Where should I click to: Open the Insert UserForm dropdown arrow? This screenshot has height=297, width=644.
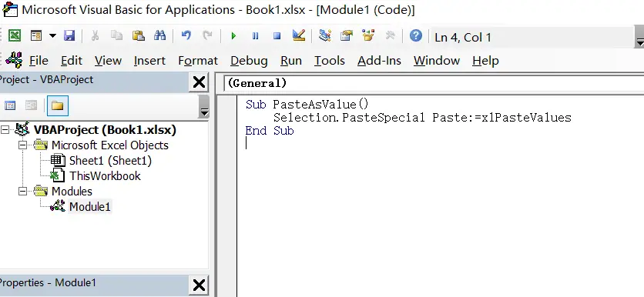[x=52, y=36]
